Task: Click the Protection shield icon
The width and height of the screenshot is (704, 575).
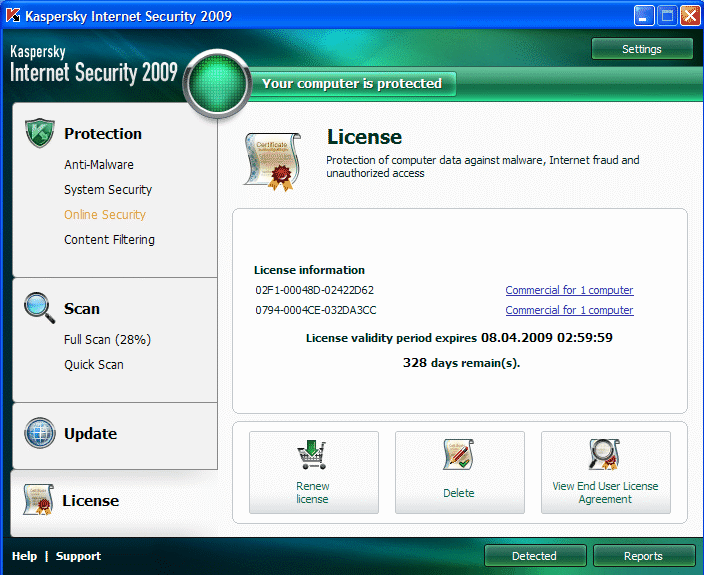Action: click(40, 133)
